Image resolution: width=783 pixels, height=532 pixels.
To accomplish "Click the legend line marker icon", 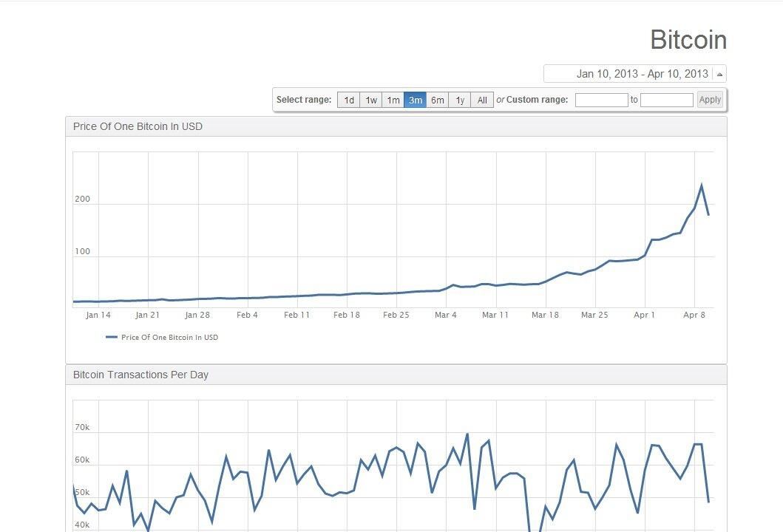I will pos(111,337).
